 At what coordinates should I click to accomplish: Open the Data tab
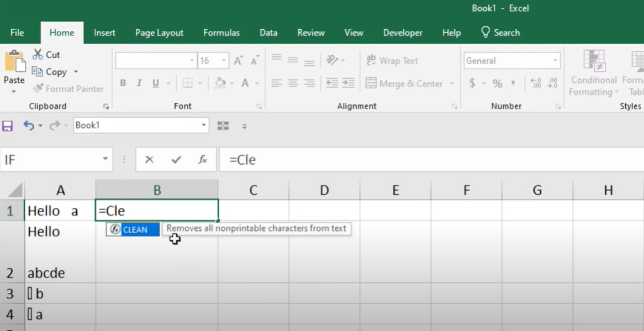coord(268,33)
